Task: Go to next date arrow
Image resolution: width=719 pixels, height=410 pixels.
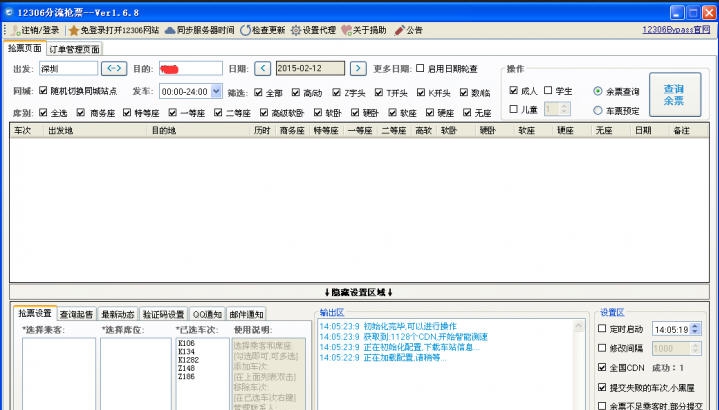Action: 358,68
